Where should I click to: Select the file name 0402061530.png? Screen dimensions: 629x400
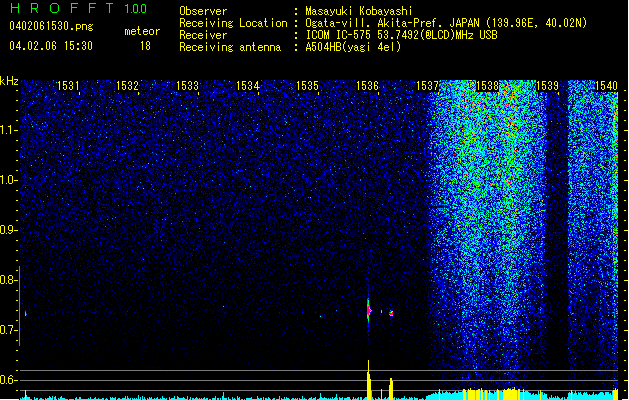(x=51, y=26)
